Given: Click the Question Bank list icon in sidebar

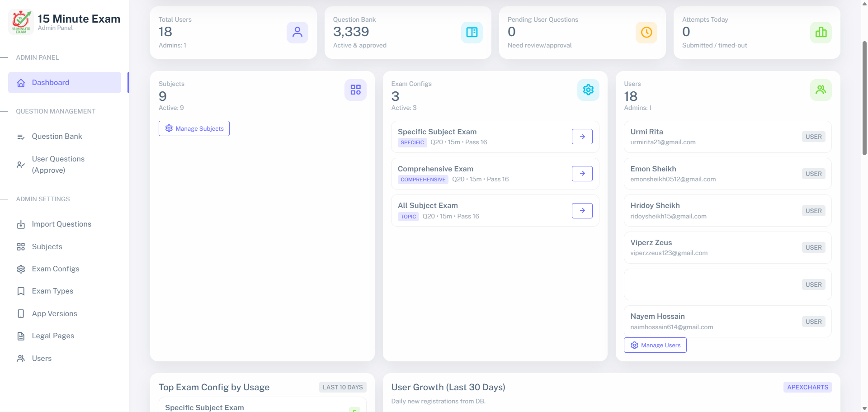Looking at the screenshot, I should click(x=21, y=137).
